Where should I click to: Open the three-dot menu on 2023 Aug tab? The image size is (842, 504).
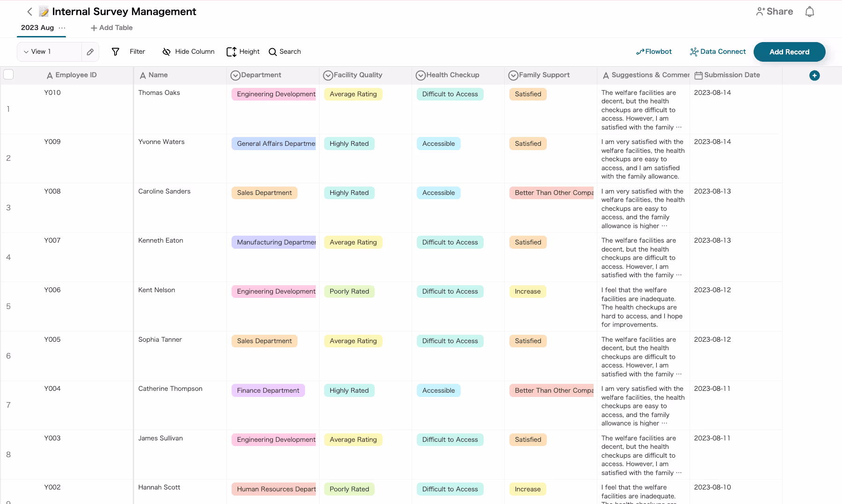(x=62, y=28)
